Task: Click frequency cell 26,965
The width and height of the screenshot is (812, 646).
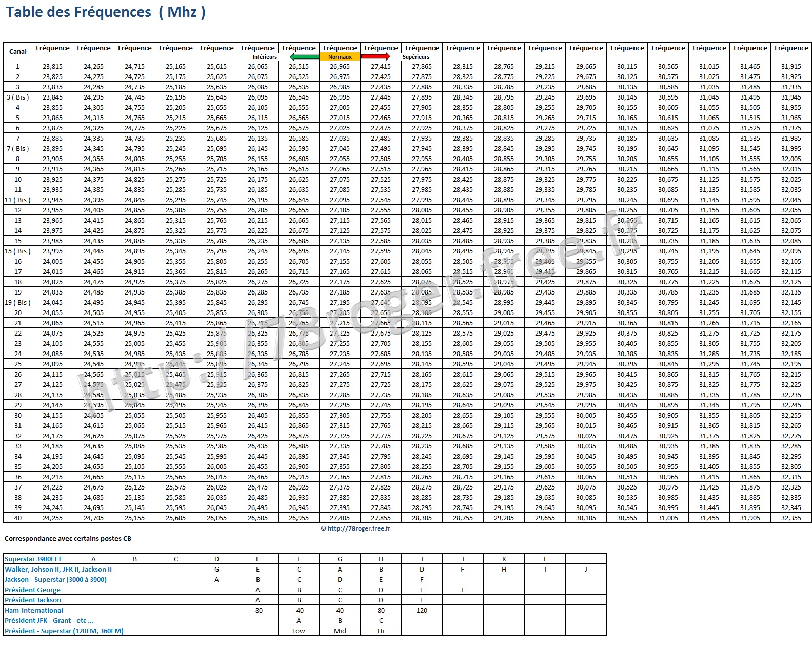Action: click(x=340, y=67)
